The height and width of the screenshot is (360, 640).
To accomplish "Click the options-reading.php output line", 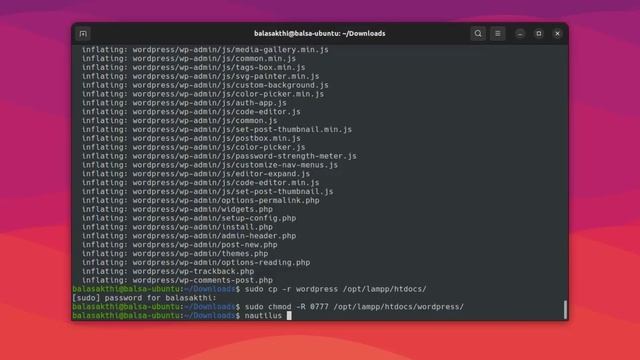I will [x=196, y=262].
